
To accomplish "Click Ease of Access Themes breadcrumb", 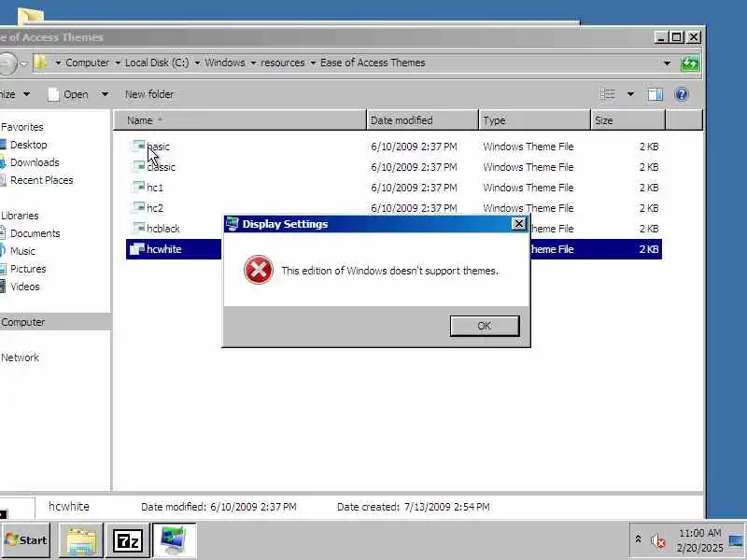I will (373, 63).
